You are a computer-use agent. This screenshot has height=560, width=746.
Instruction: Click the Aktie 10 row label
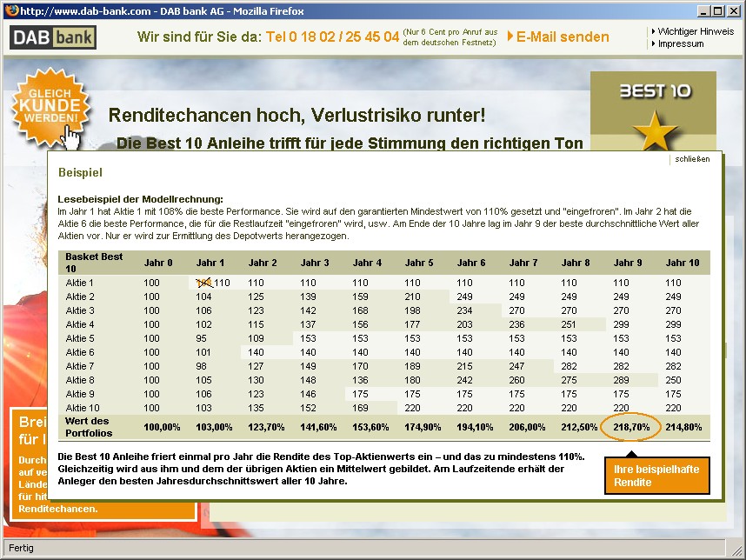pyautogui.click(x=83, y=408)
